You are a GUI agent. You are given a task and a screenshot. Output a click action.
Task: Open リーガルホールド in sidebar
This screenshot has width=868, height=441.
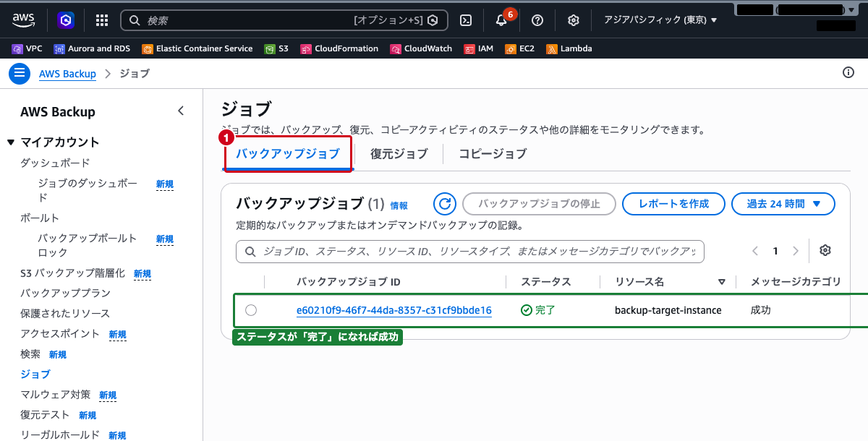(60, 434)
